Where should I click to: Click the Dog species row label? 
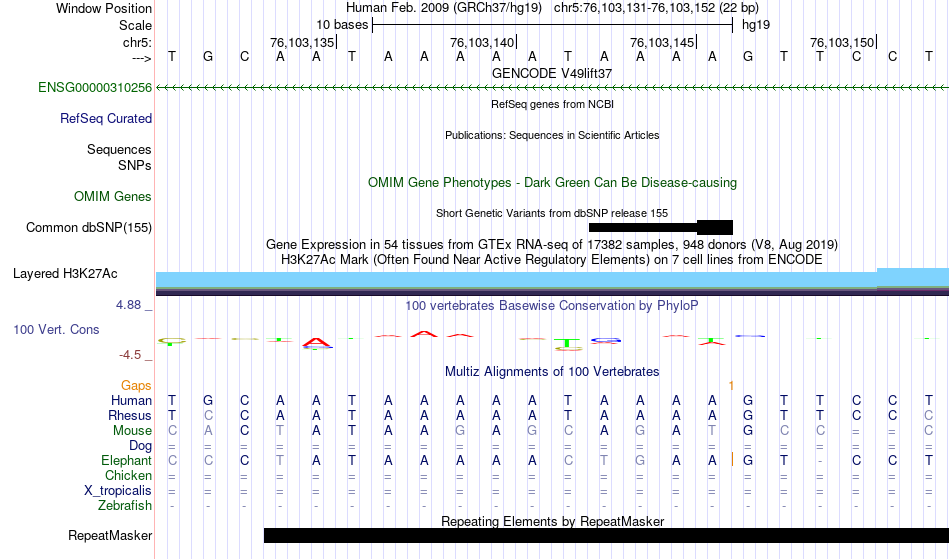(141, 446)
